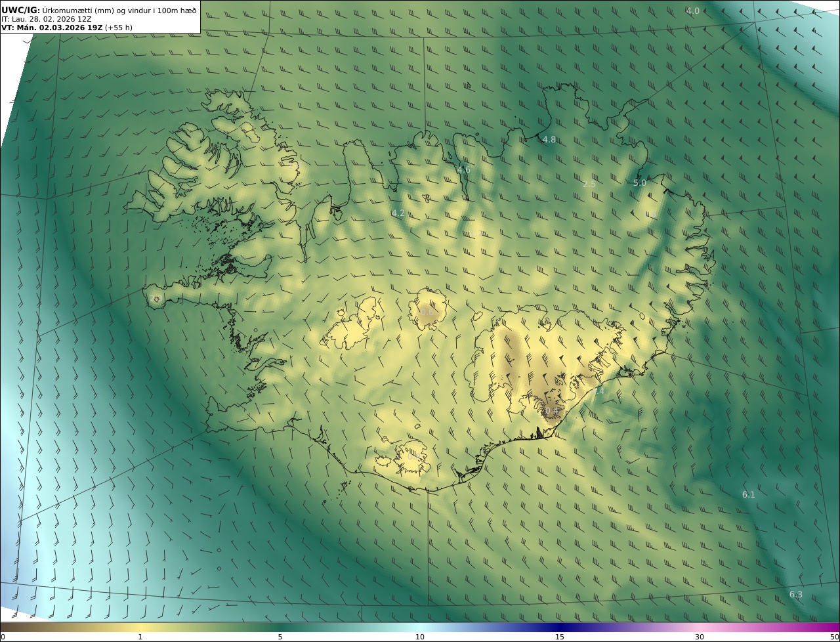Click the colour scale tick label "10"
Image resolution: width=840 pixels, height=642 pixels.
pos(419,637)
